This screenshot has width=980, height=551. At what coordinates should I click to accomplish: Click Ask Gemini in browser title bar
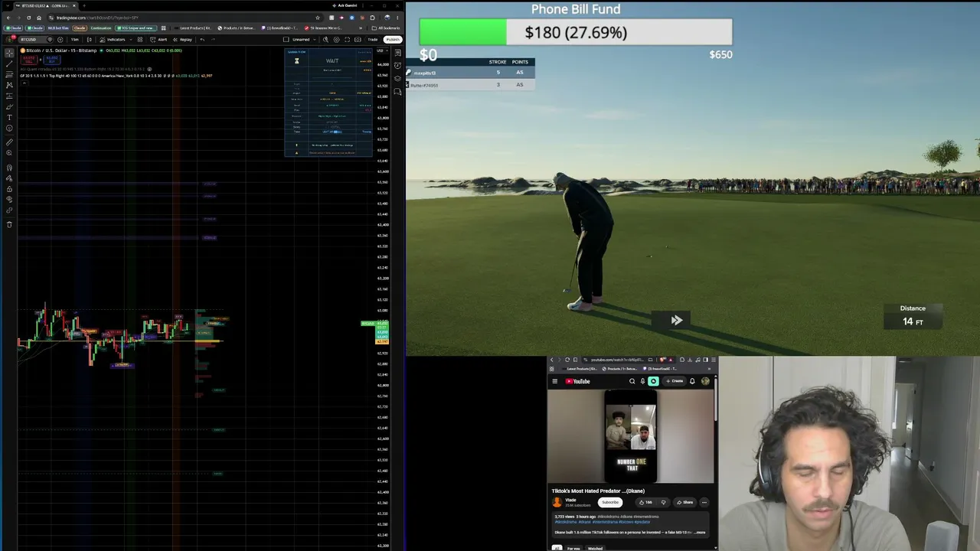click(344, 5)
